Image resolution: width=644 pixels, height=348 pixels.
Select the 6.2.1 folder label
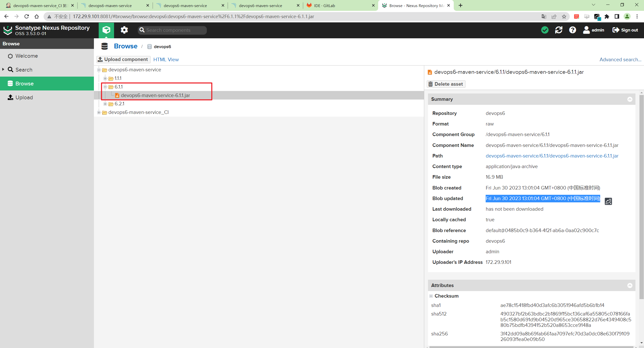(119, 104)
